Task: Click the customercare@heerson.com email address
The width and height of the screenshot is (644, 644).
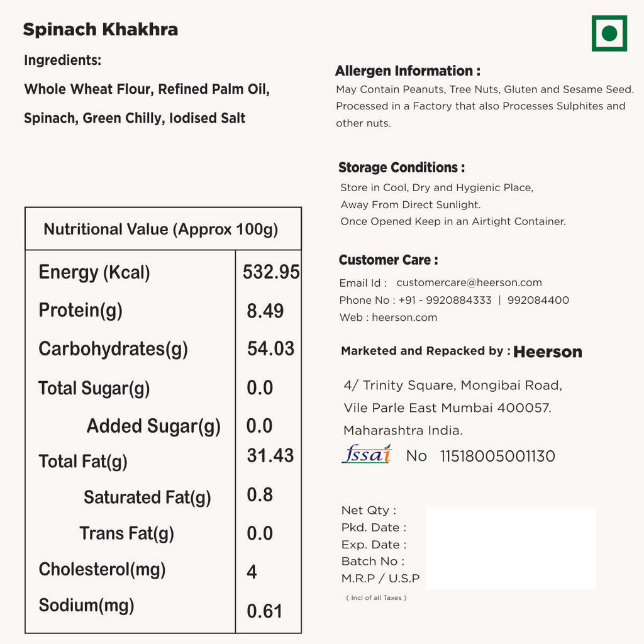Action: 469,283
